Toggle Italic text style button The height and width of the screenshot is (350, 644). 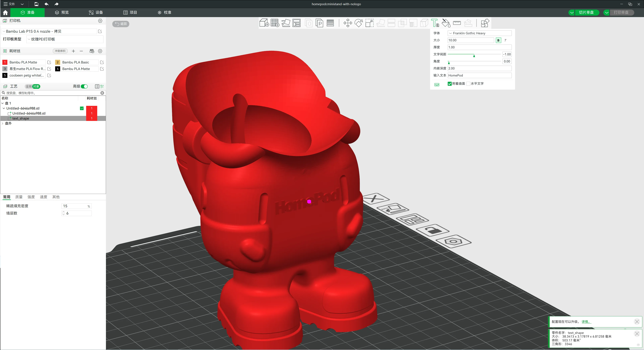tap(505, 40)
